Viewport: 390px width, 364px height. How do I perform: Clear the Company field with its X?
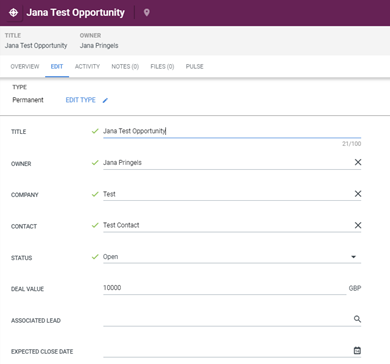tap(358, 194)
